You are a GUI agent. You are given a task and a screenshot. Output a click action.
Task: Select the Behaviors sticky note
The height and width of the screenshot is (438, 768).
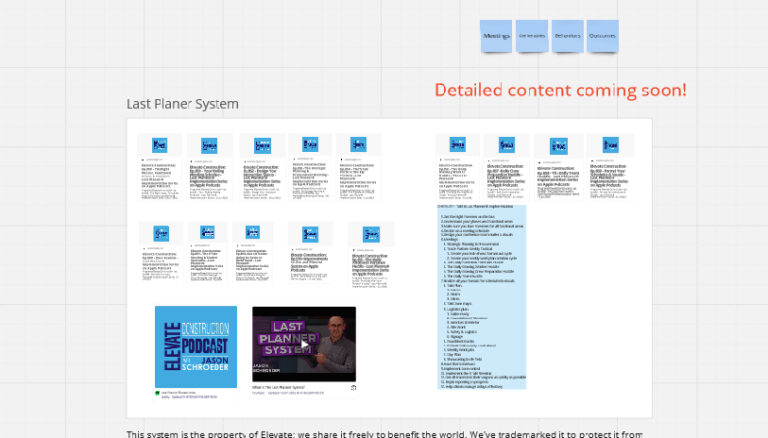coord(567,36)
